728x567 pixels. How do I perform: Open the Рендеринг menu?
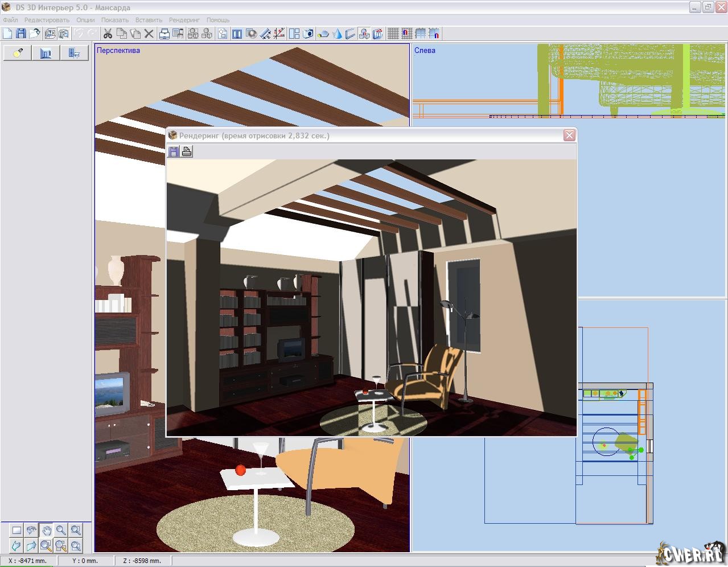pos(184,20)
